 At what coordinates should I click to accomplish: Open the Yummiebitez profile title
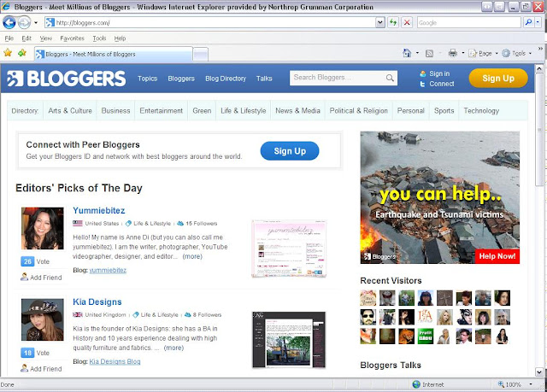click(99, 210)
